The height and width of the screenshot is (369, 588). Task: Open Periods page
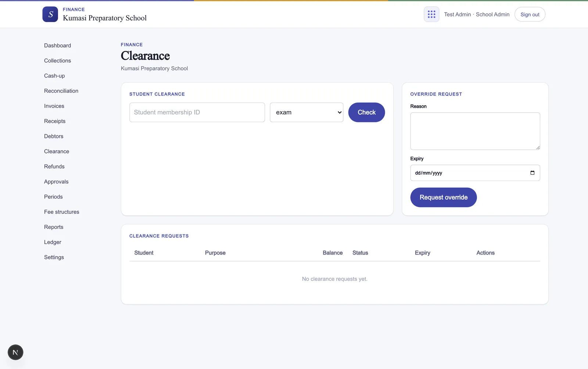[x=53, y=197]
